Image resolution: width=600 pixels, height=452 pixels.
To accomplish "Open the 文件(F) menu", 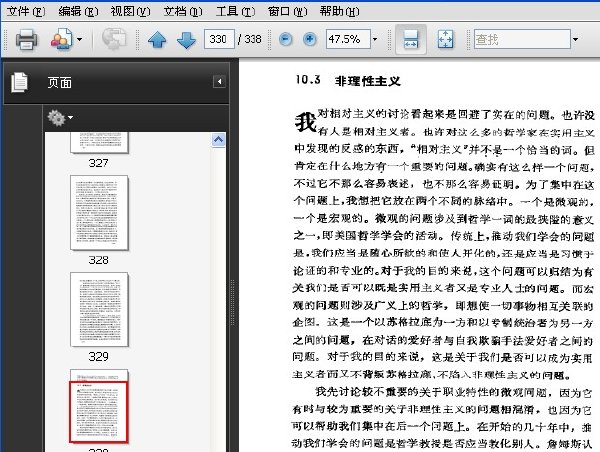I will point(26,11).
